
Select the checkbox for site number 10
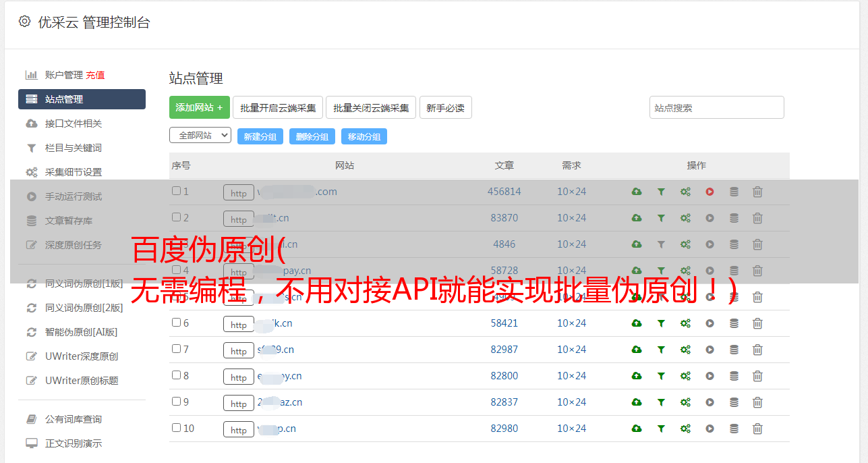[x=177, y=428]
